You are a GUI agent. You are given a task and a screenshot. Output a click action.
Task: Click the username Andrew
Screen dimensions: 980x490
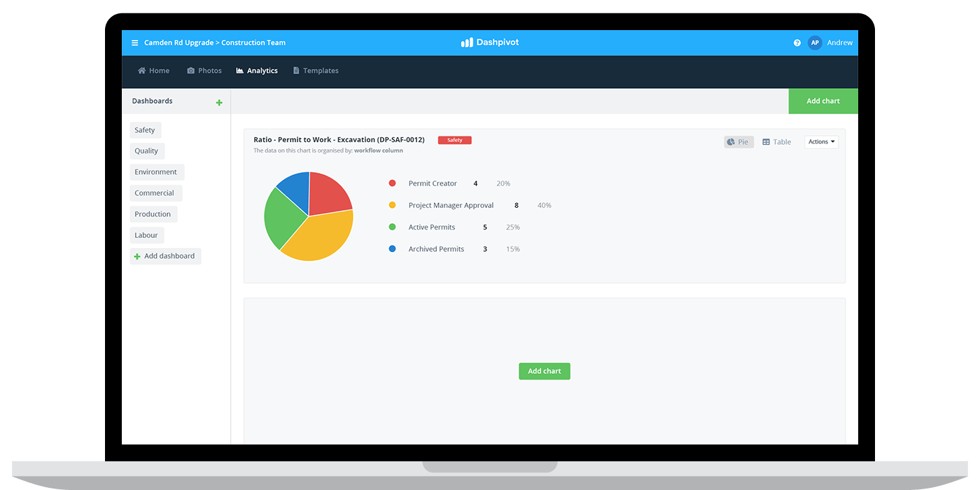tap(840, 43)
